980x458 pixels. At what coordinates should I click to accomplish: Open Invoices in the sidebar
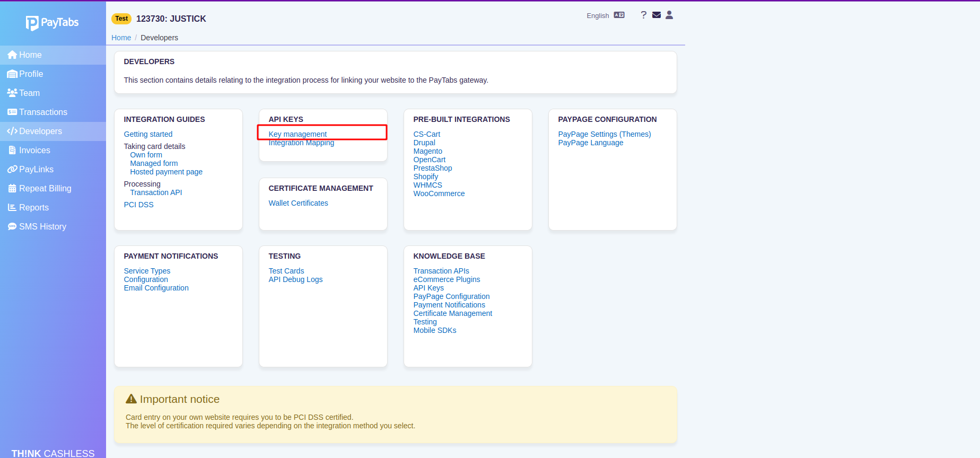click(x=53, y=151)
